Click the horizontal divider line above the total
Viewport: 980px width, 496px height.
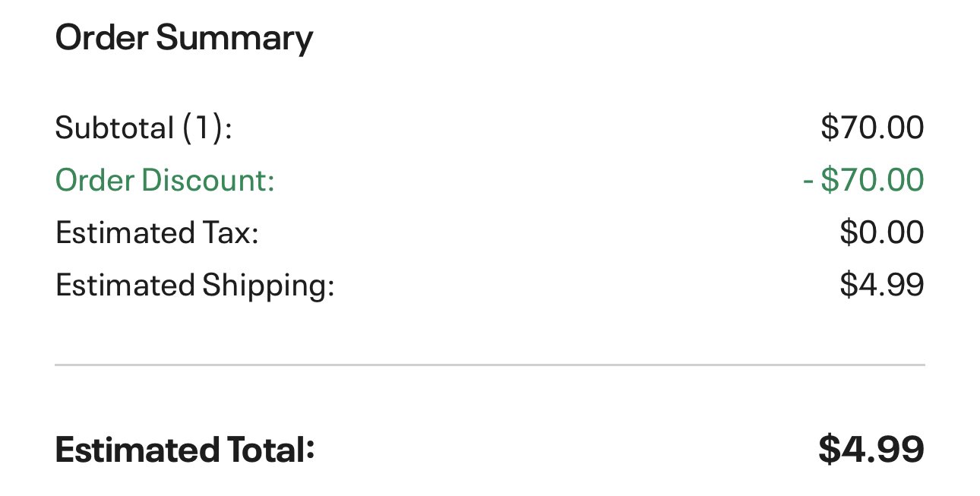point(490,365)
